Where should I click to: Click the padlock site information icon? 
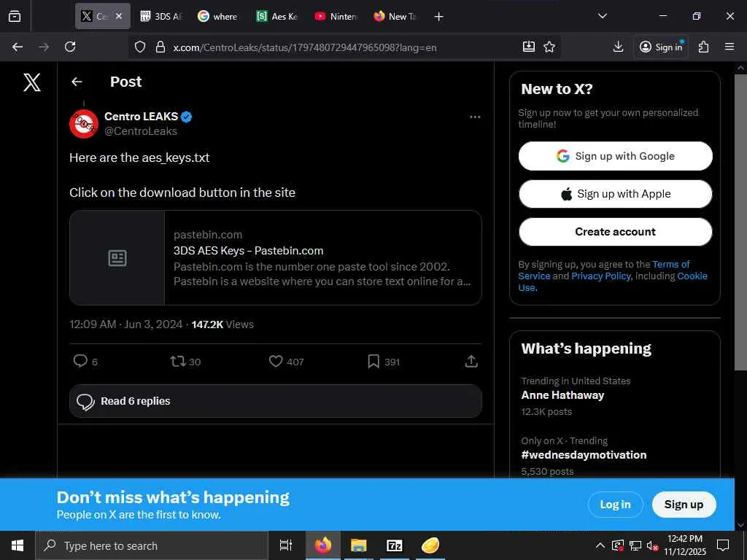[x=160, y=47]
